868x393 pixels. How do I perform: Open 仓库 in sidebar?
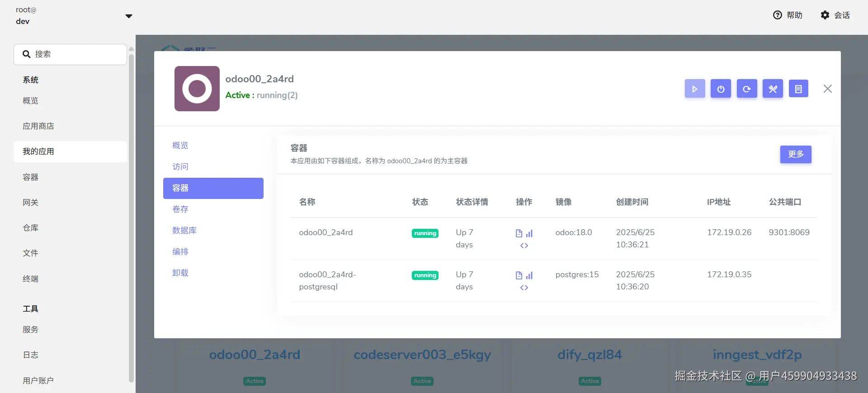70,228
